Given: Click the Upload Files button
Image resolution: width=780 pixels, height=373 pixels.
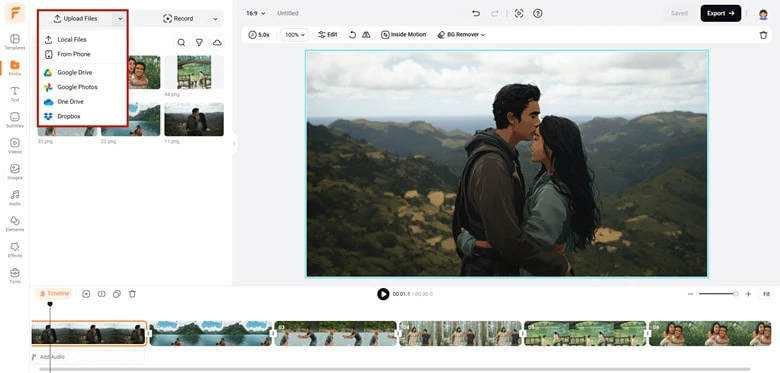Looking at the screenshot, I should (76, 18).
